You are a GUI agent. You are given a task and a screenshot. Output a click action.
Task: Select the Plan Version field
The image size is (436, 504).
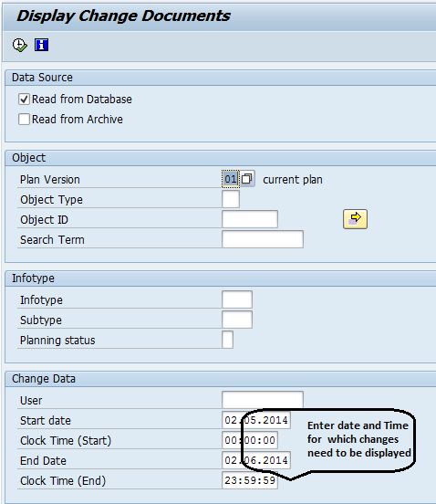click(x=231, y=179)
